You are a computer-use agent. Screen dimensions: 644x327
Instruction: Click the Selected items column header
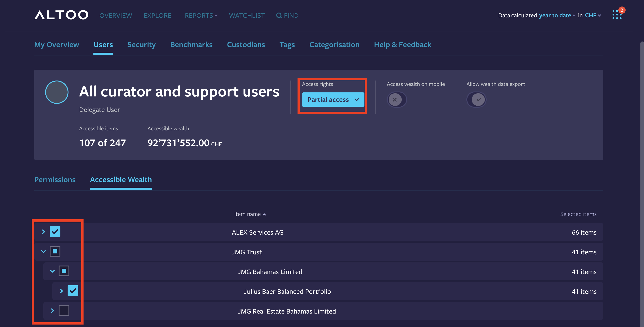(x=578, y=214)
